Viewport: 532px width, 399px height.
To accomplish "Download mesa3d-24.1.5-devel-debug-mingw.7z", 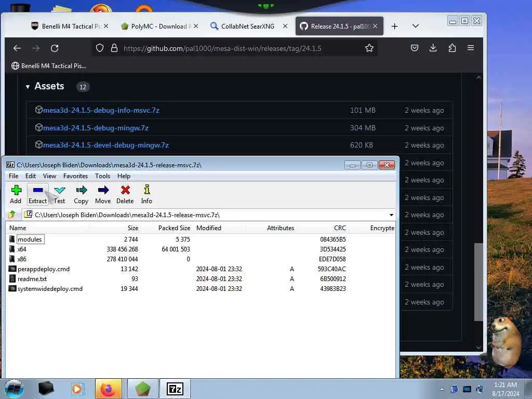I will click(x=106, y=145).
